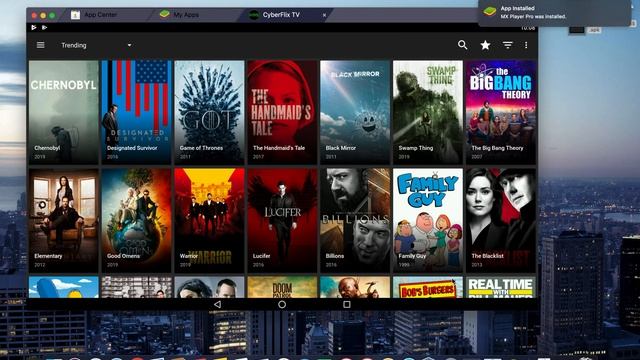Viewport: 640px width, 360px height.
Task: Click the search magnifier icon
Action: [x=462, y=45]
